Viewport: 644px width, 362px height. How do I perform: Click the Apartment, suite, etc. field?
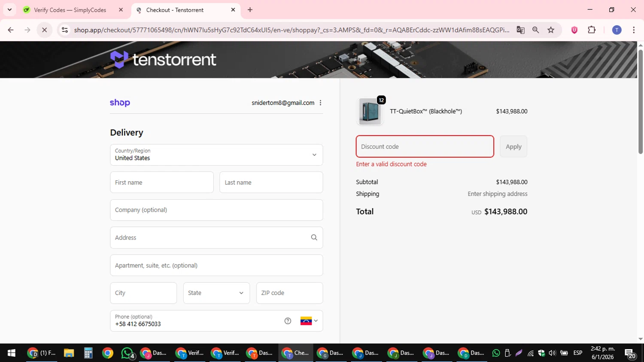[x=216, y=265]
